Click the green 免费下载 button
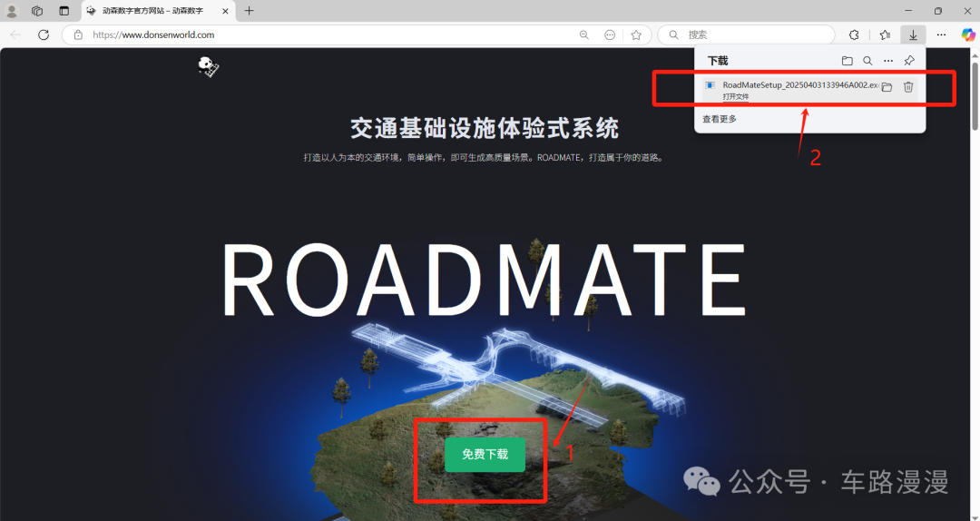This screenshot has height=521, width=980. pos(485,455)
